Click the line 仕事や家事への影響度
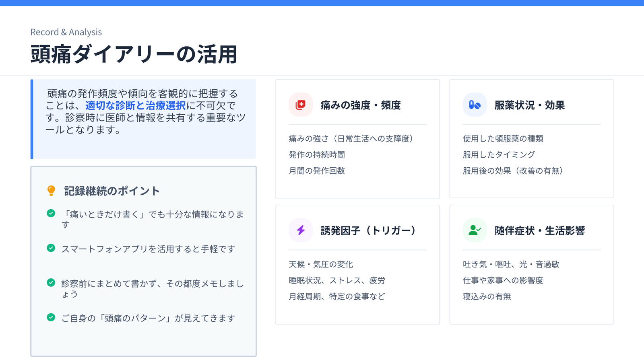The width and height of the screenshot is (644, 362). (x=503, y=280)
